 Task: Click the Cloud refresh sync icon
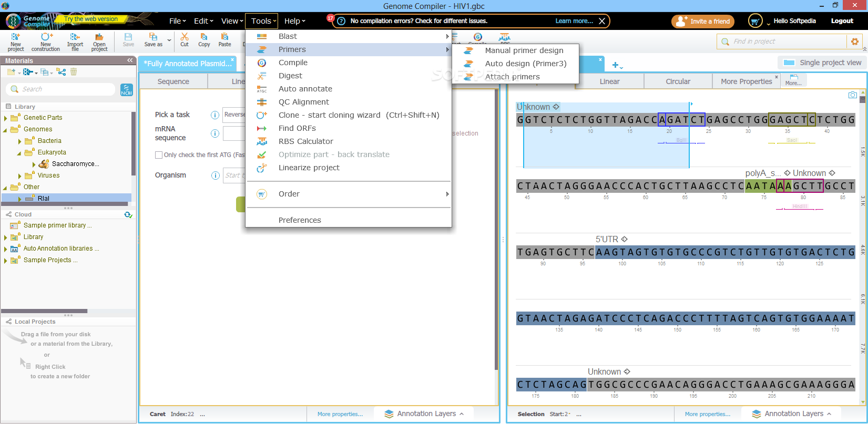[x=128, y=214]
